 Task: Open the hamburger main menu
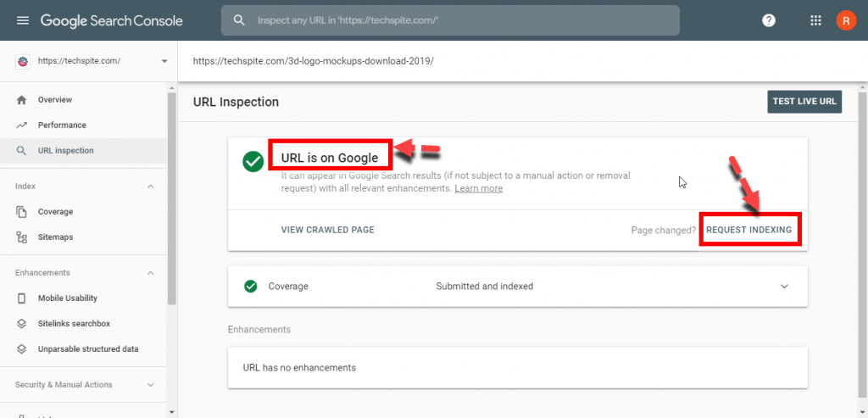click(22, 20)
